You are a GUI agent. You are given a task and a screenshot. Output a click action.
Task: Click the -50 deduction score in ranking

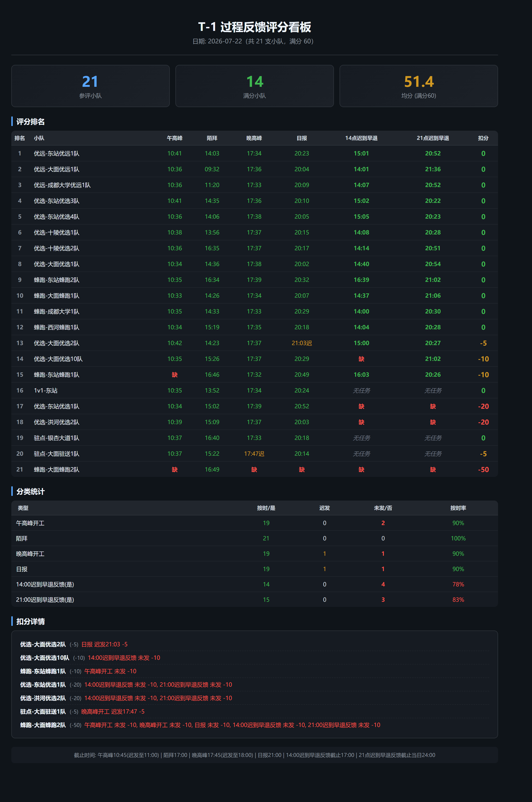483,469
